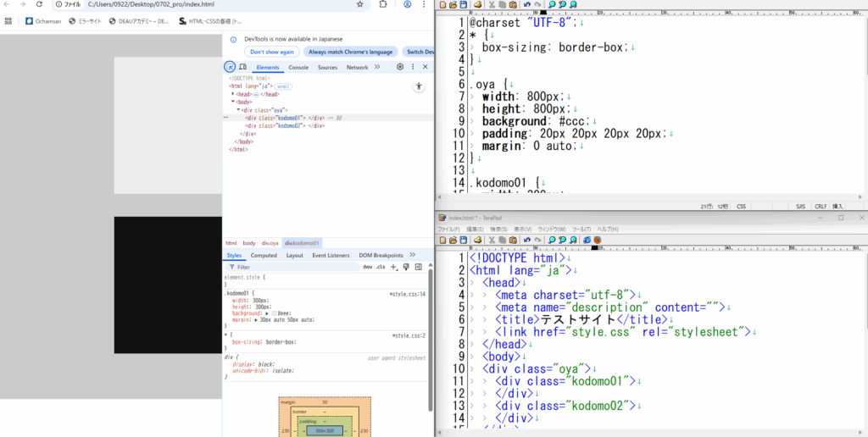Toggle the .cls class editor button

[381, 267]
